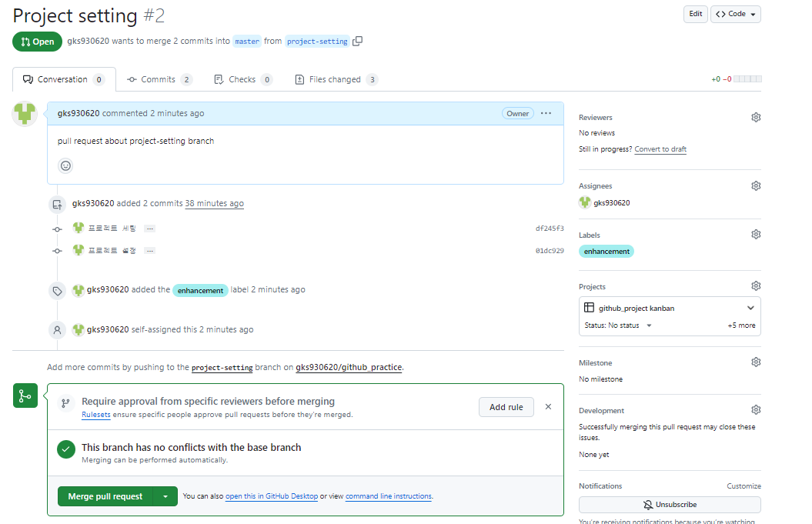
Task: Click the avatar in the label added event
Action: (x=79, y=290)
